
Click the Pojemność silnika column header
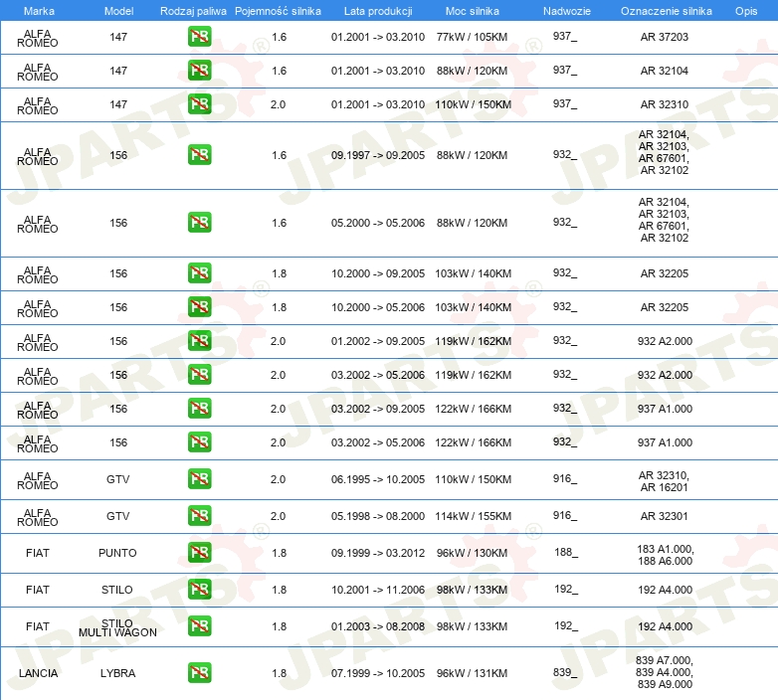278,10
